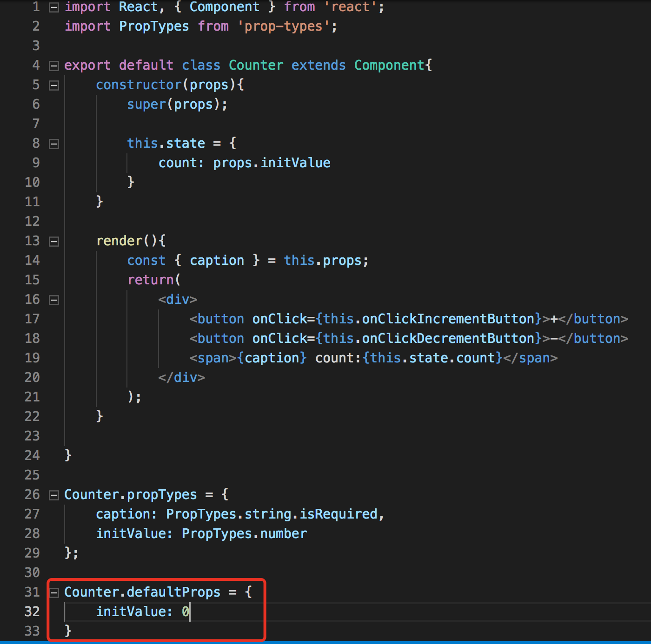Collapse the import React fold on line 1
The width and height of the screenshot is (651, 644).
pyautogui.click(x=54, y=7)
